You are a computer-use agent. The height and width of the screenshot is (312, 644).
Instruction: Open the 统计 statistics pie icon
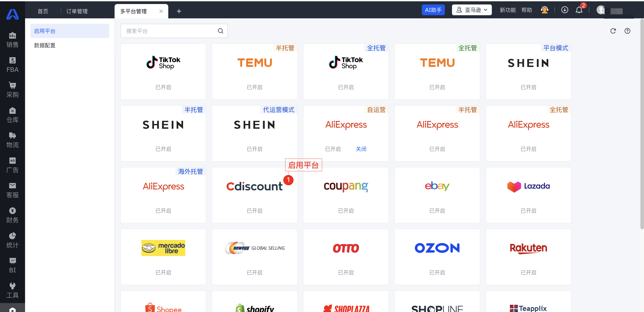[12, 240]
